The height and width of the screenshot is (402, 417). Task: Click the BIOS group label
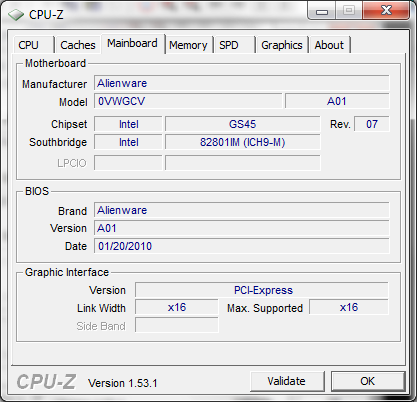37,191
